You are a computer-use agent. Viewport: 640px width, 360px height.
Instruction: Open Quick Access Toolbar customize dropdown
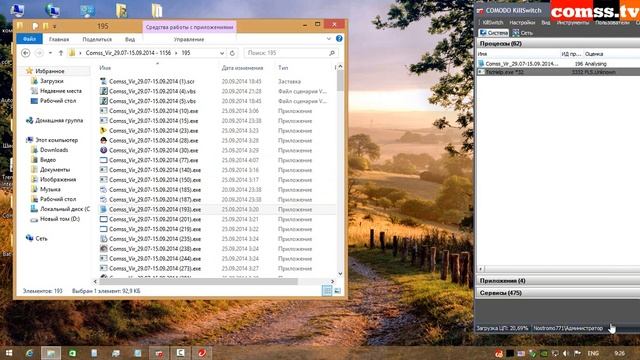[54, 27]
